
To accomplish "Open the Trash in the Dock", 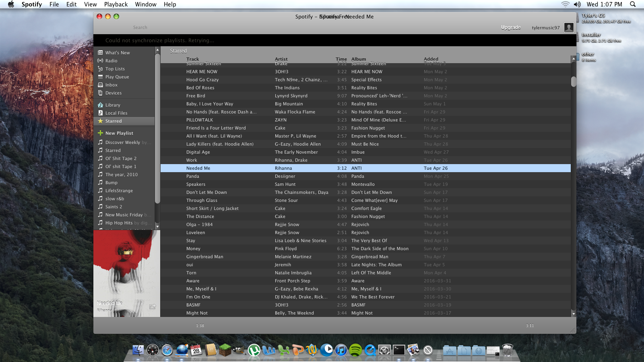I will (508, 350).
